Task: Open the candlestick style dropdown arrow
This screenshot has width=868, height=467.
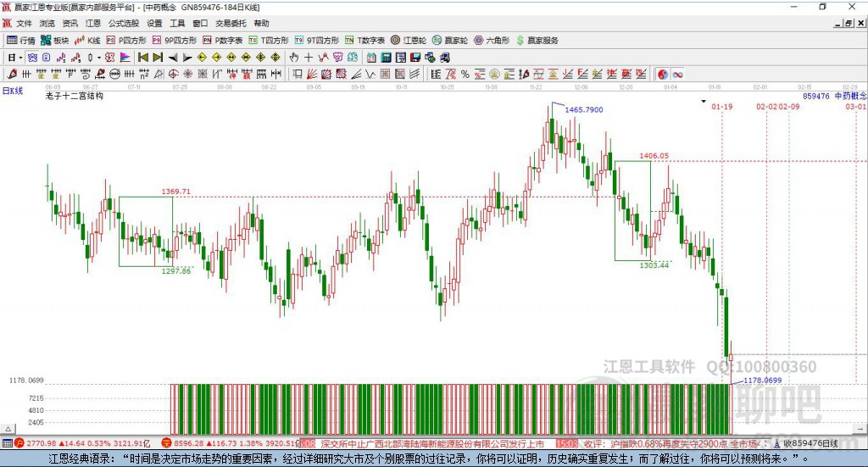Action: pos(99,58)
